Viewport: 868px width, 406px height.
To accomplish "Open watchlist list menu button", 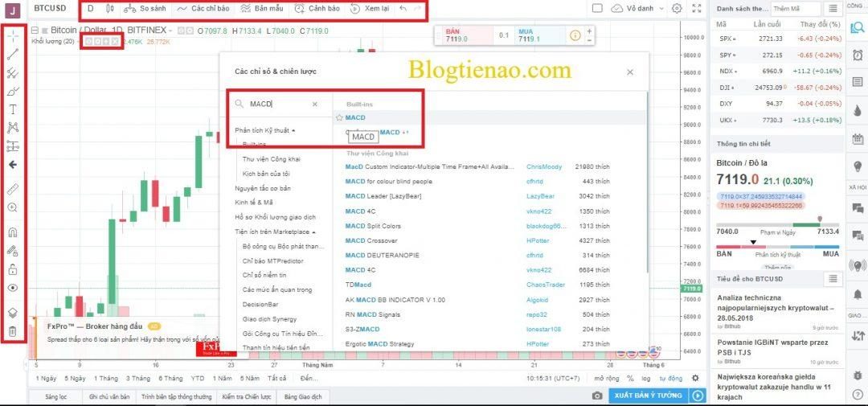I will coord(833,8).
